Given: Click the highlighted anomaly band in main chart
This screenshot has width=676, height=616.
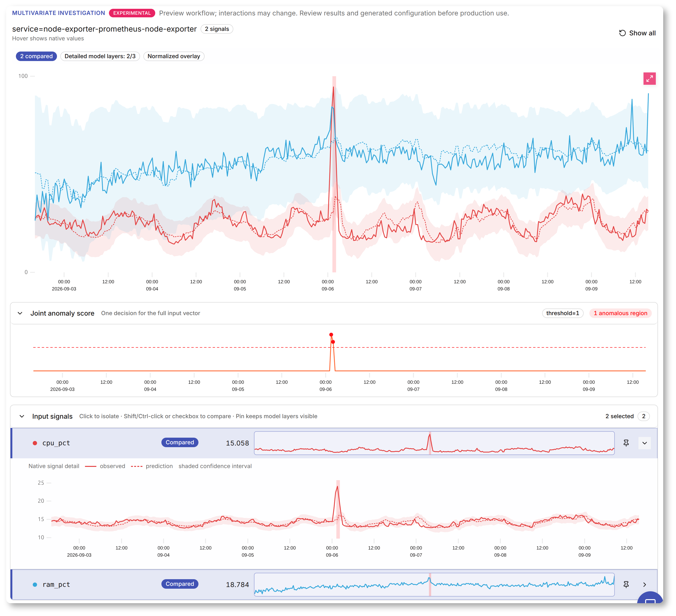Looking at the screenshot, I should point(334,174).
